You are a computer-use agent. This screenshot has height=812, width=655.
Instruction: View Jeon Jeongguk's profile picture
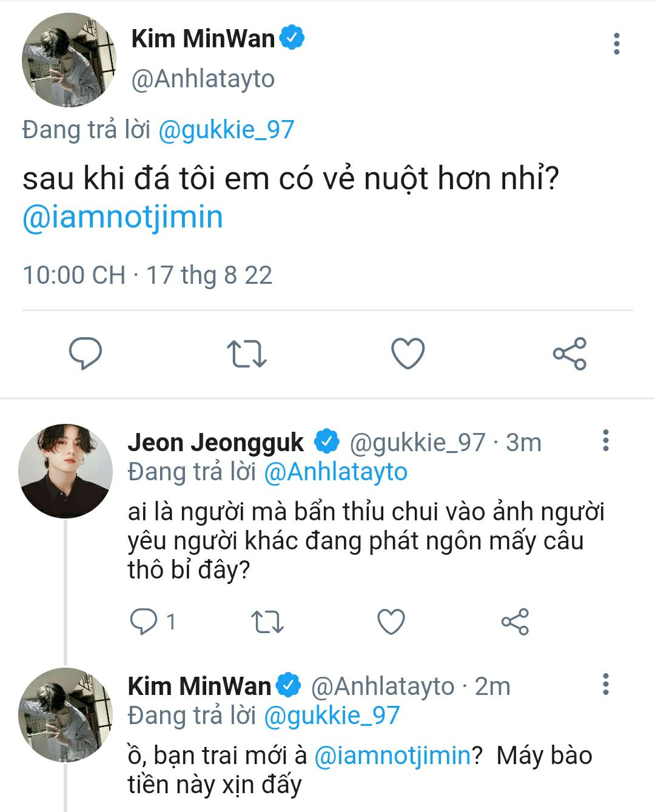(65, 471)
